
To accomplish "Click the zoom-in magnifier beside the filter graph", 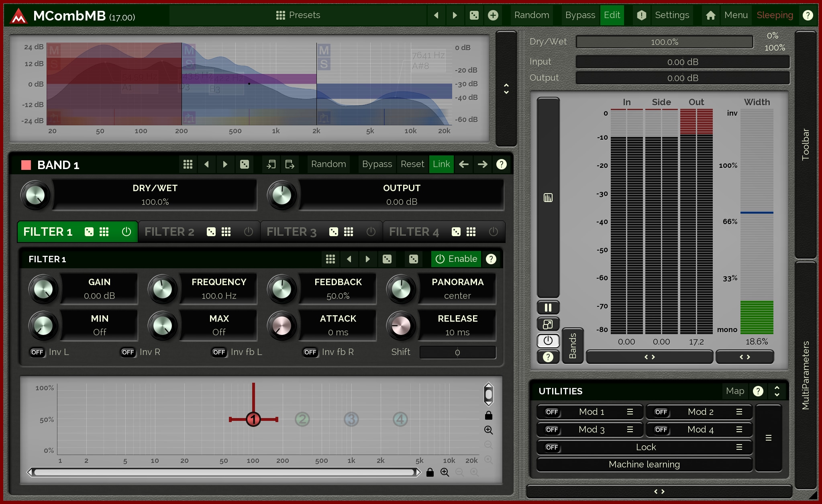I will [x=488, y=430].
